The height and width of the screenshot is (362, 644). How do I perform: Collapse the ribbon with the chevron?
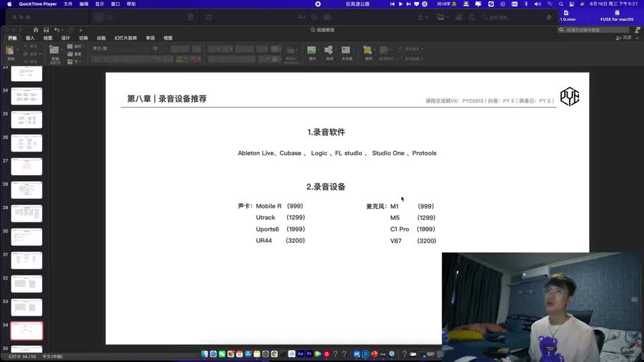coord(637,38)
